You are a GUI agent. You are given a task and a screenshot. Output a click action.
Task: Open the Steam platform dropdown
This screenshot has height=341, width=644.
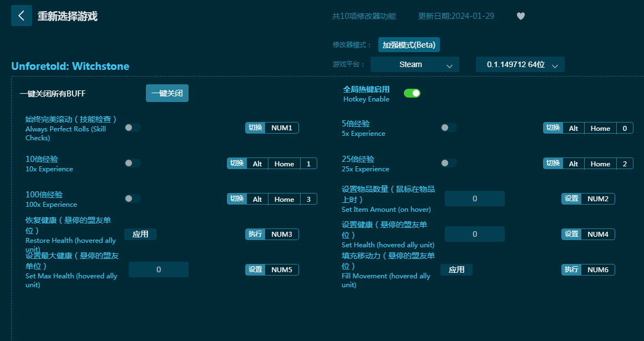point(414,64)
